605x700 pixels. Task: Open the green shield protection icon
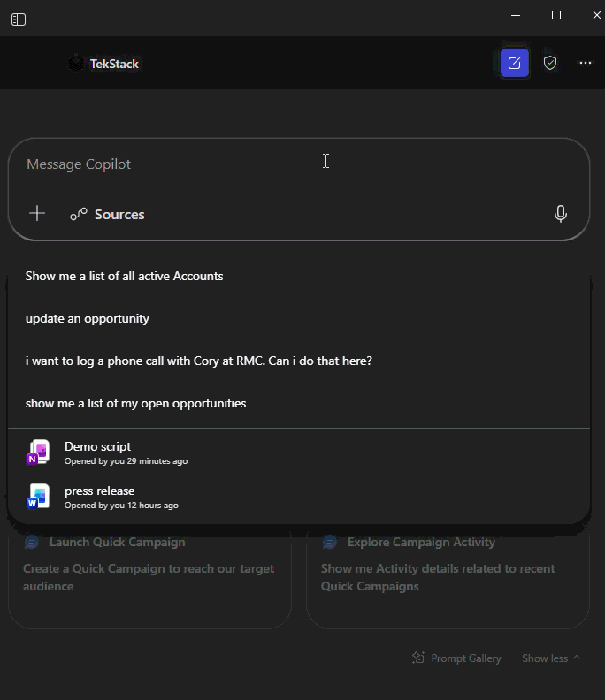tap(550, 63)
